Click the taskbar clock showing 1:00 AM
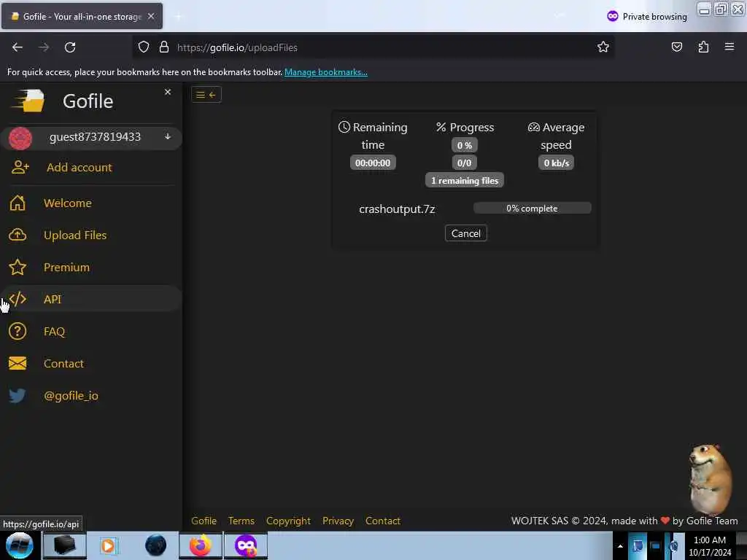The width and height of the screenshot is (747, 560). point(710,546)
